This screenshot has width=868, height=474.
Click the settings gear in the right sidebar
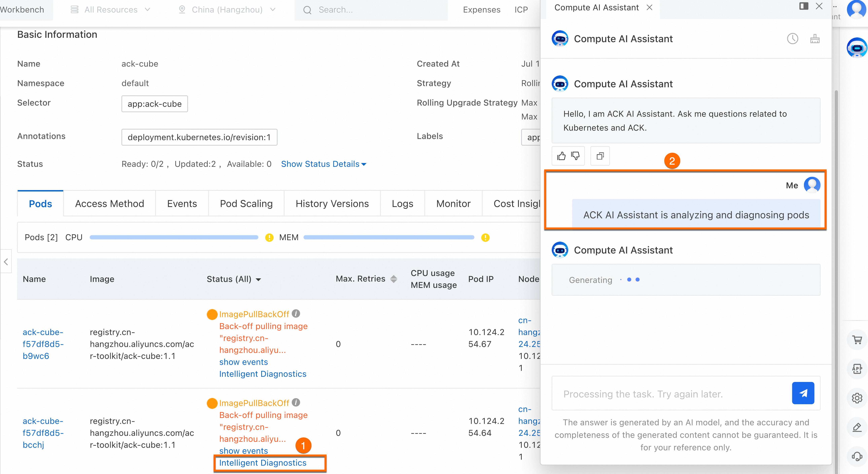[857, 398]
